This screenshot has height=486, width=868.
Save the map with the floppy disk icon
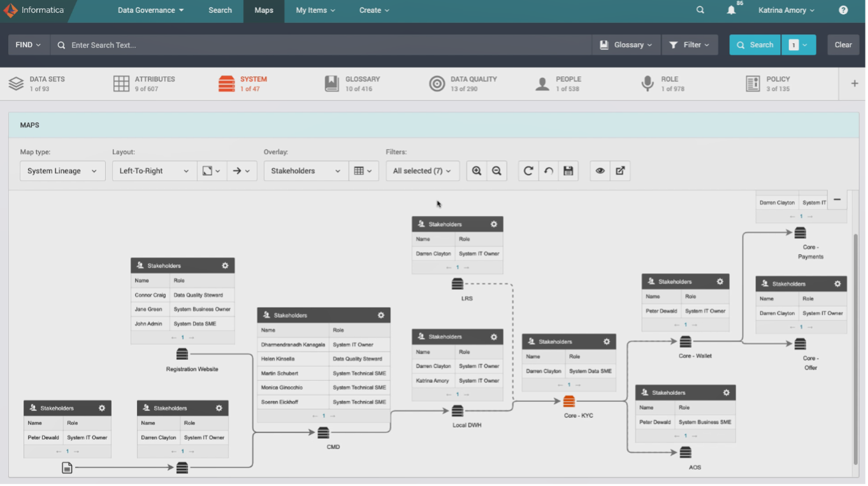568,171
